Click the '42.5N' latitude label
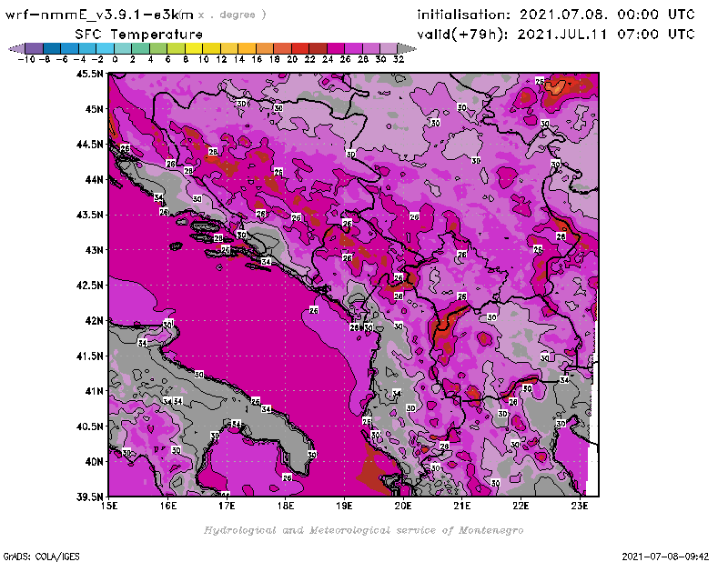 [89, 286]
